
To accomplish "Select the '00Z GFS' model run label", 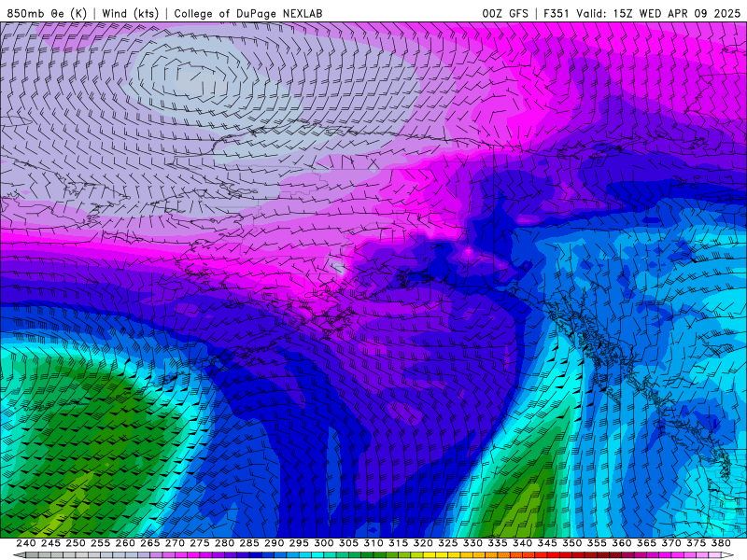I will 505,14.
